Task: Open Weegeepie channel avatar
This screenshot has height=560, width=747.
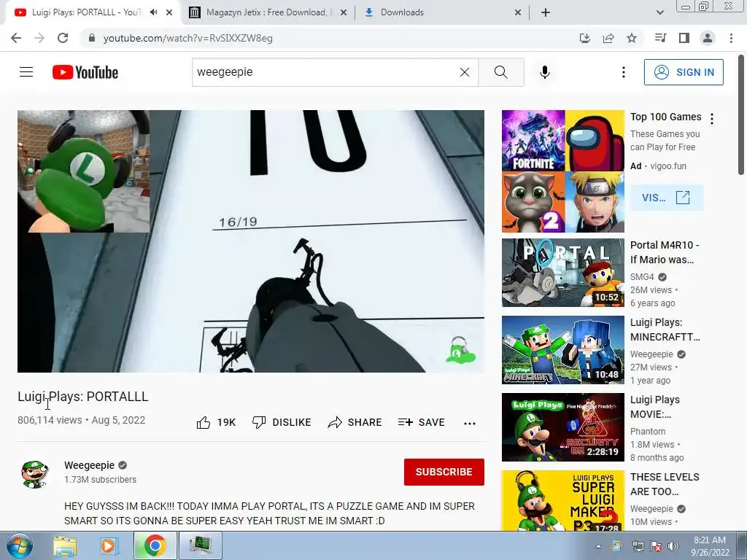Action: (x=35, y=473)
